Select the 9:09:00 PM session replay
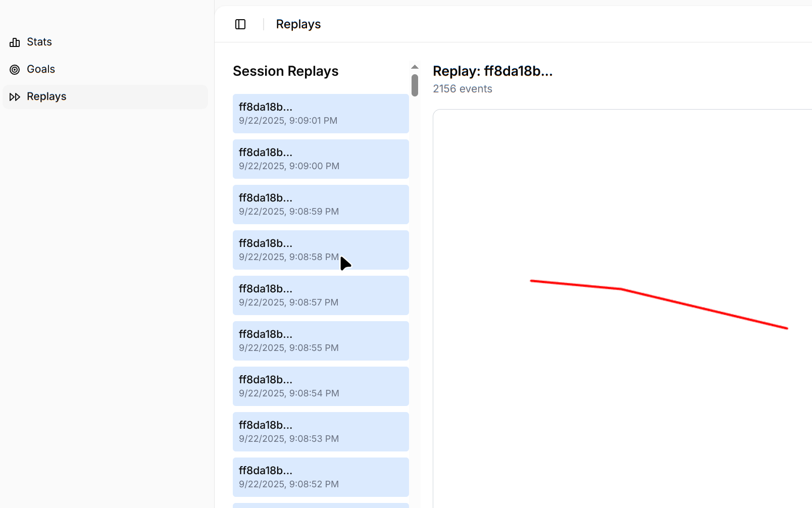The height and width of the screenshot is (508, 812). (321, 159)
